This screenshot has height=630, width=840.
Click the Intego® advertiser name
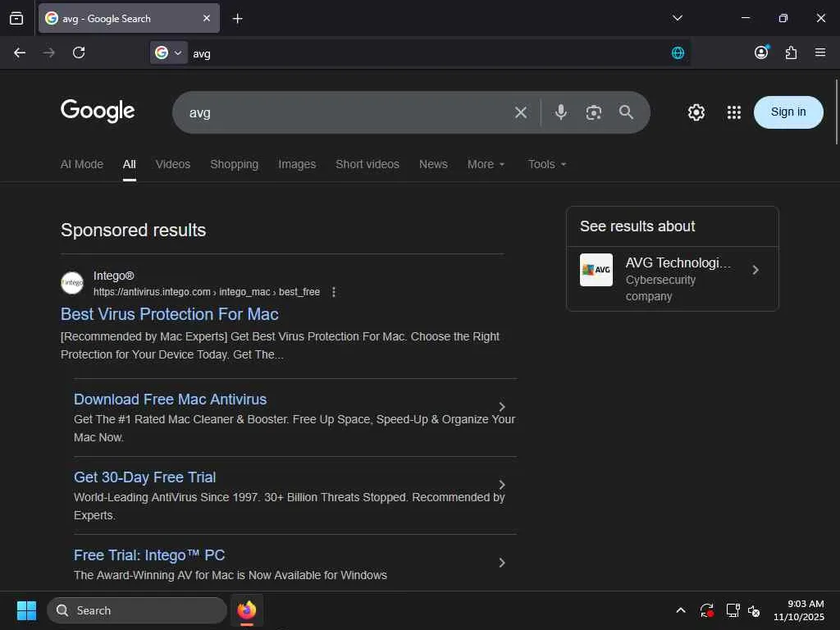coord(113,276)
